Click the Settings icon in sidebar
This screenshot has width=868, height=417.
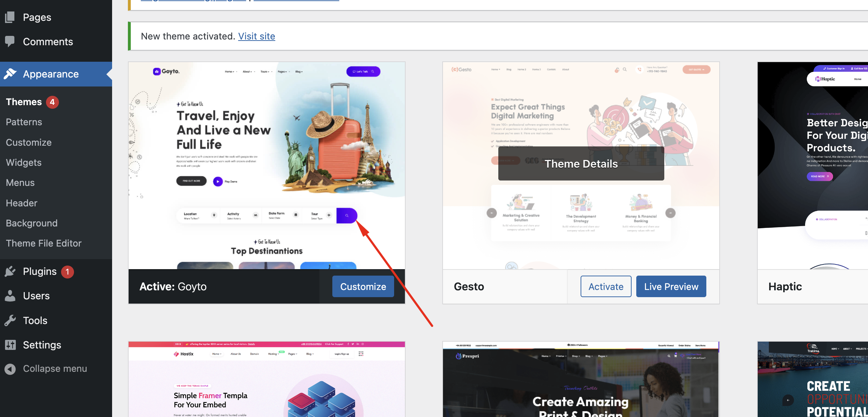click(x=10, y=344)
